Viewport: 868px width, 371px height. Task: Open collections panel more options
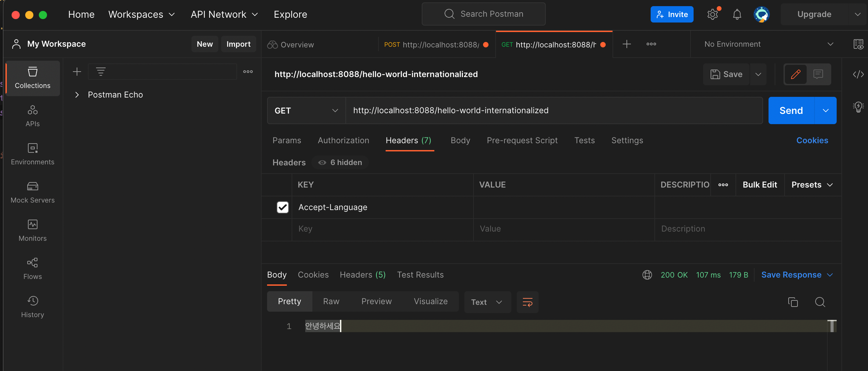(x=248, y=72)
